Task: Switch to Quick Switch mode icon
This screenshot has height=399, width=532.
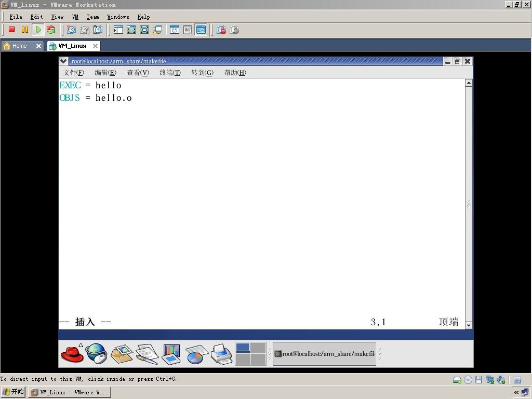Action: click(131, 30)
